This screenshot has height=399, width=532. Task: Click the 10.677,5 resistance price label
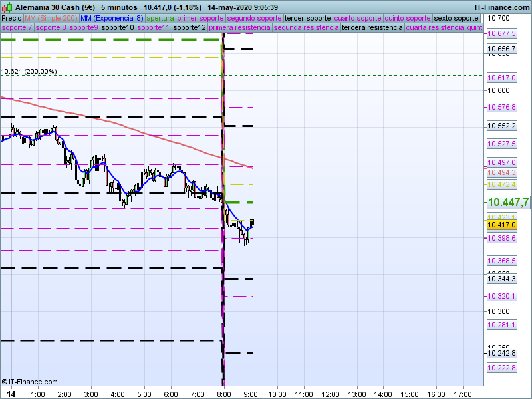(x=502, y=33)
